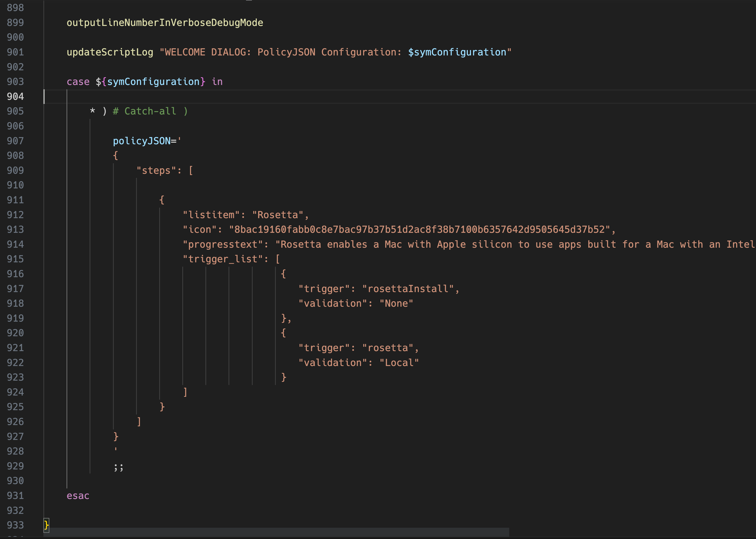Image resolution: width=756 pixels, height=539 pixels.
Task: Click the "listitem" key on line 912
Action: pyautogui.click(x=211, y=215)
